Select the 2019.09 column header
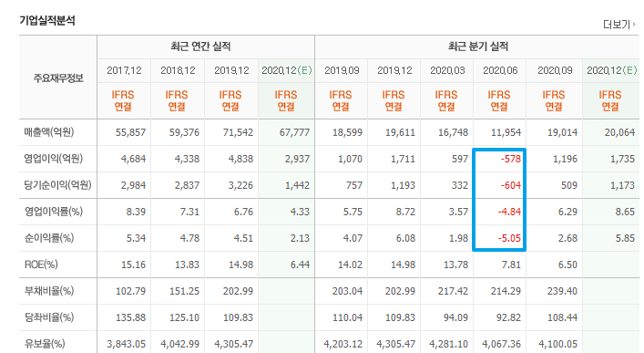This screenshot has width=644, height=353. tap(342, 71)
